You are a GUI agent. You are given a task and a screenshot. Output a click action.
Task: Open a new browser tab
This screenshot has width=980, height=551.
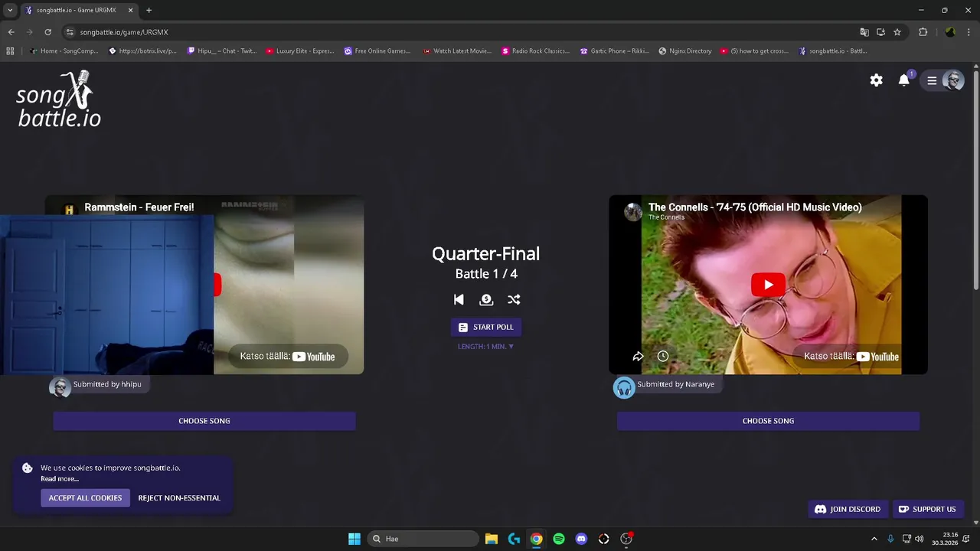pos(149,10)
